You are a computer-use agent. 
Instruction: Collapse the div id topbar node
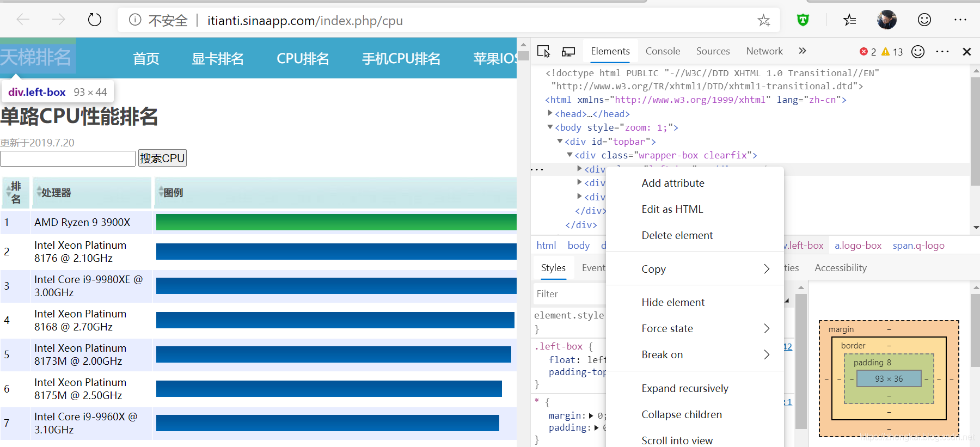pos(560,141)
